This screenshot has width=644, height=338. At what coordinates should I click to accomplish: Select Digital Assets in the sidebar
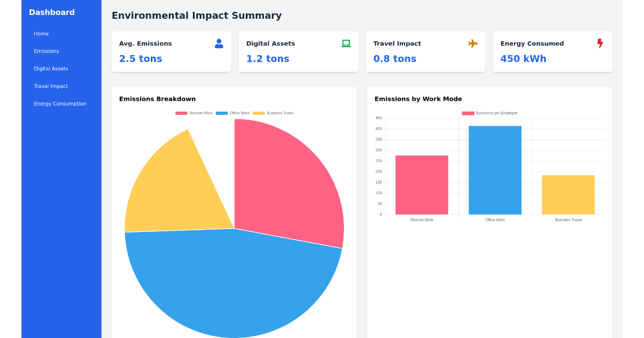[51, 69]
